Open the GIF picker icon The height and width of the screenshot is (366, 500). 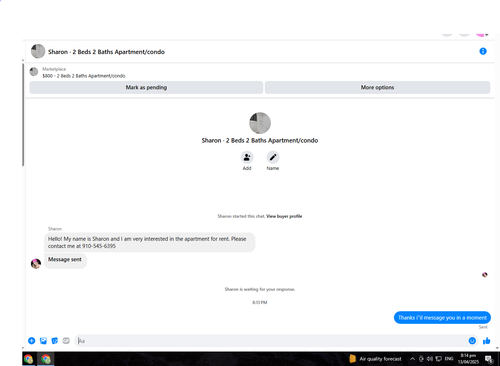[66, 341]
